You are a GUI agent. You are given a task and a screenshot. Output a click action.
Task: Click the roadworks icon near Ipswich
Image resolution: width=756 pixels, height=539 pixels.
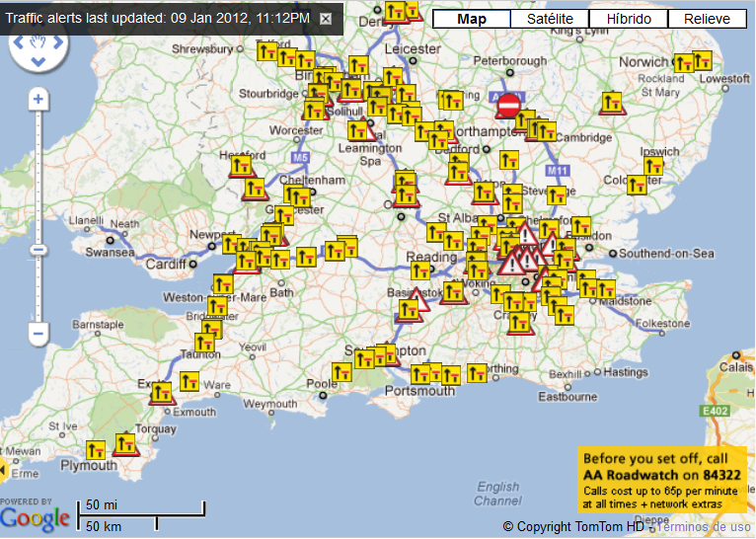[653, 167]
